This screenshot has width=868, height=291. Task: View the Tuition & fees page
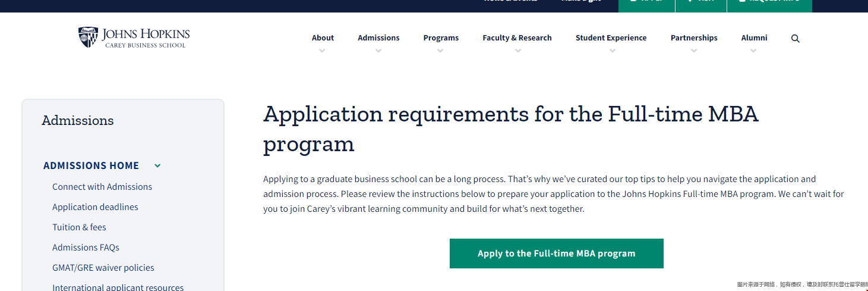point(79,227)
